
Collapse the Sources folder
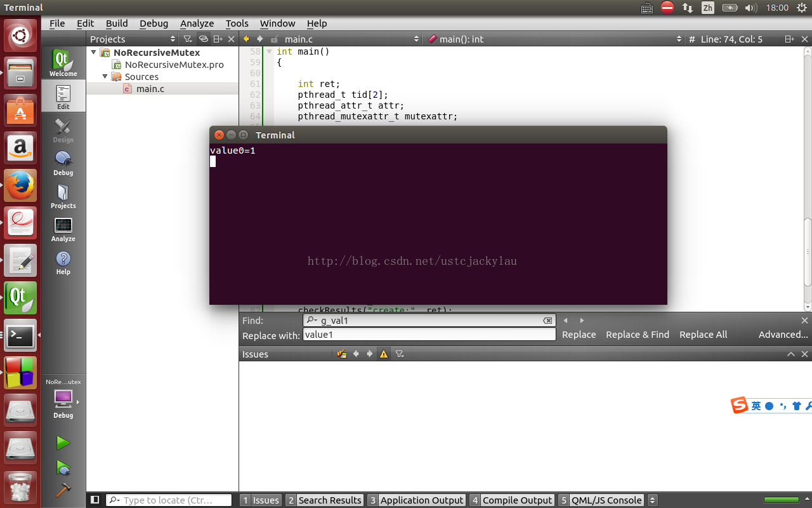pos(105,77)
